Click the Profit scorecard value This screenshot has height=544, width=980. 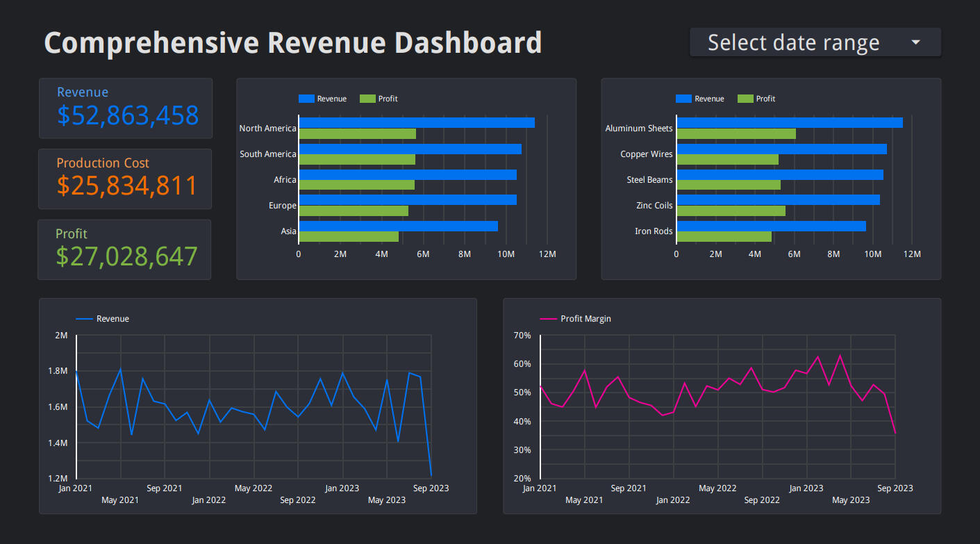[x=126, y=256]
